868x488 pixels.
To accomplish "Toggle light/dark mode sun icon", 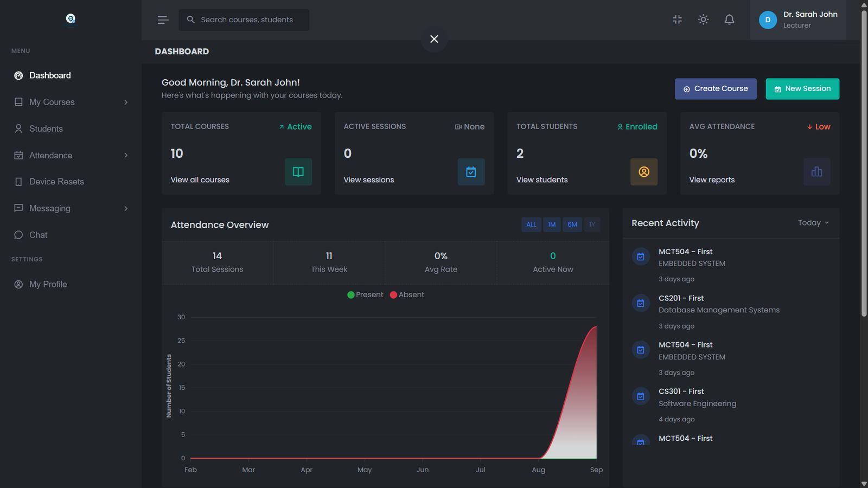I will [x=703, y=20].
